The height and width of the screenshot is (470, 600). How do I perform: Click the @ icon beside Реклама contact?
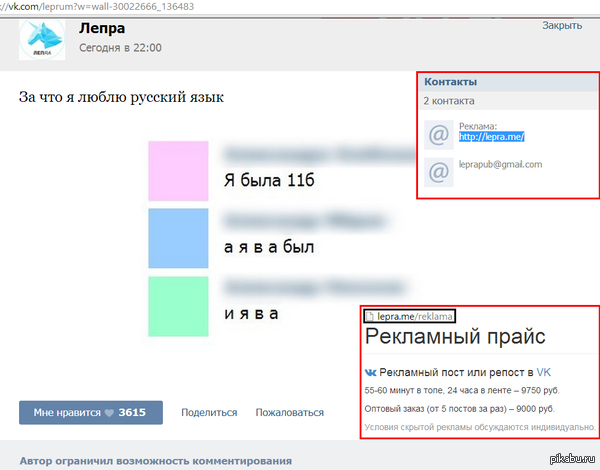[x=437, y=134]
